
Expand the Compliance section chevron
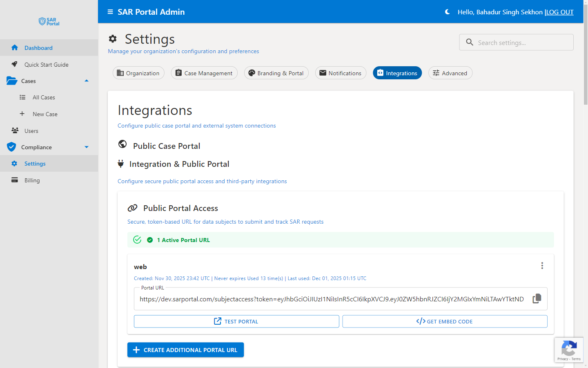click(86, 147)
